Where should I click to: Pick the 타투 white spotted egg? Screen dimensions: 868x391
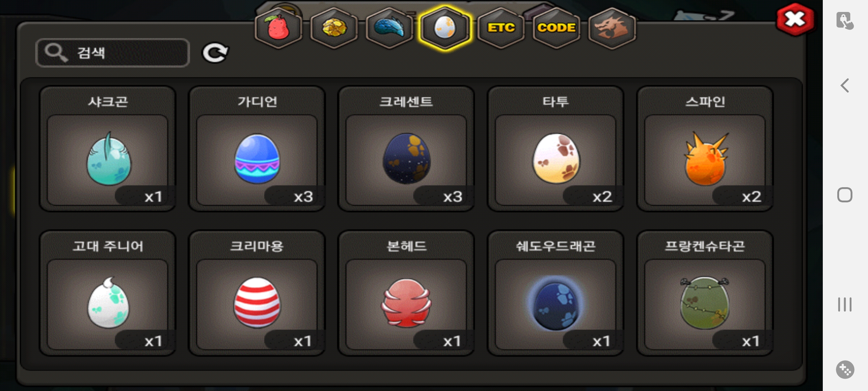[x=556, y=149]
